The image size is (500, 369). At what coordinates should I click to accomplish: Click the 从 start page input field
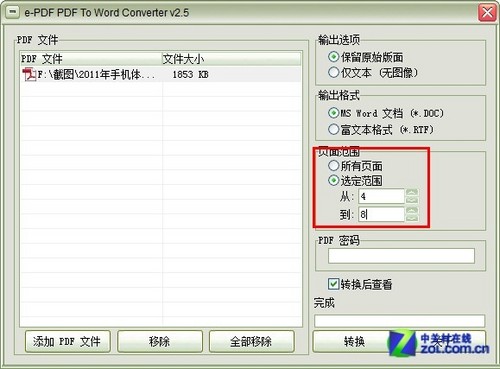click(x=381, y=196)
